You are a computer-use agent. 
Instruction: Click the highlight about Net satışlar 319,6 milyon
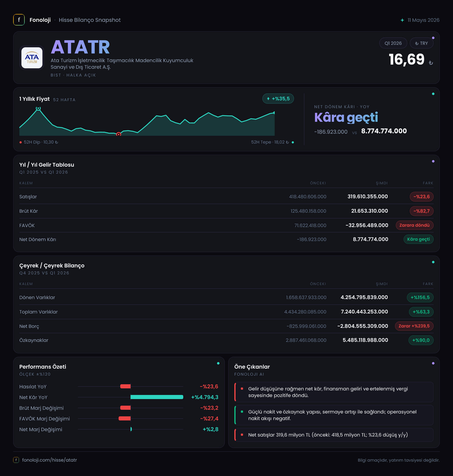[334, 435]
